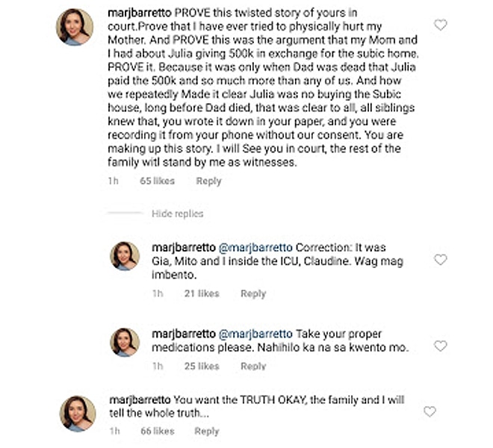Image resolution: width=493 pixels, height=448 pixels.
Task: View who gave 21 likes
Action: tap(202, 293)
